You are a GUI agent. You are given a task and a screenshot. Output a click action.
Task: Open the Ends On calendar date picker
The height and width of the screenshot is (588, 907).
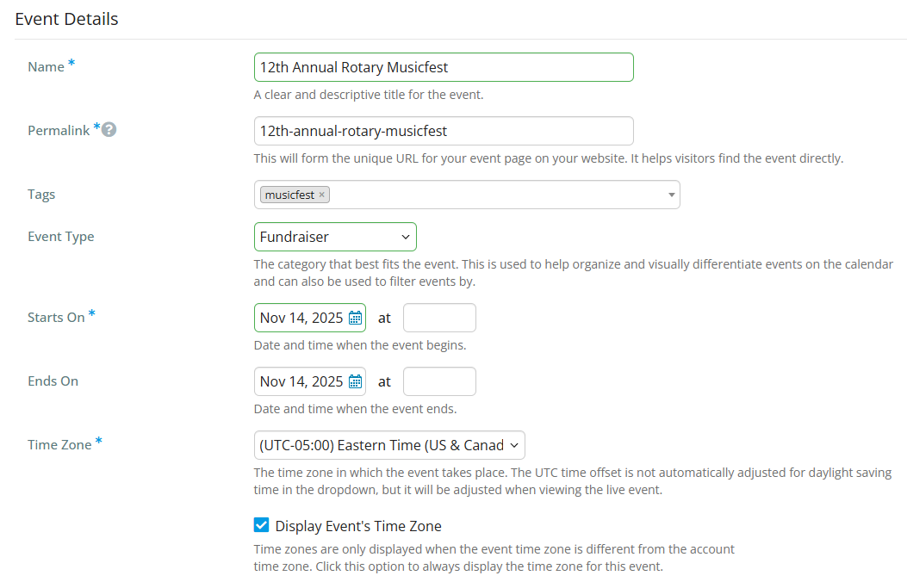click(x=356, y=381)
